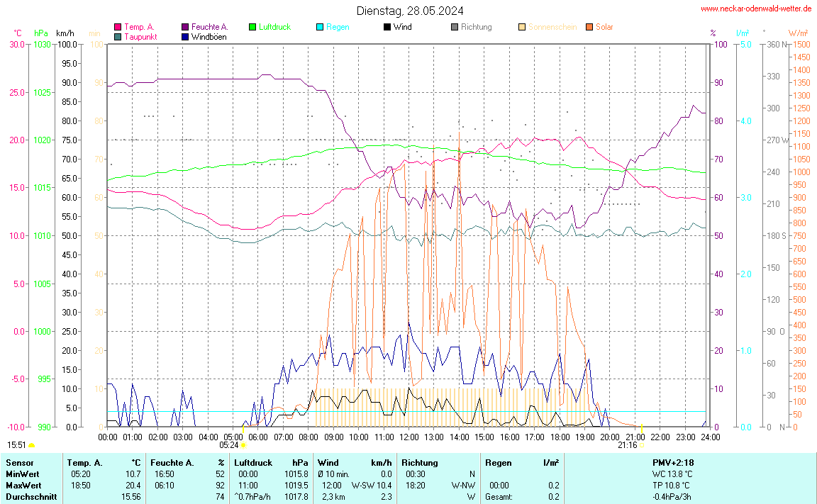Click the Durchschnitt row label

[x=30, y=497]
